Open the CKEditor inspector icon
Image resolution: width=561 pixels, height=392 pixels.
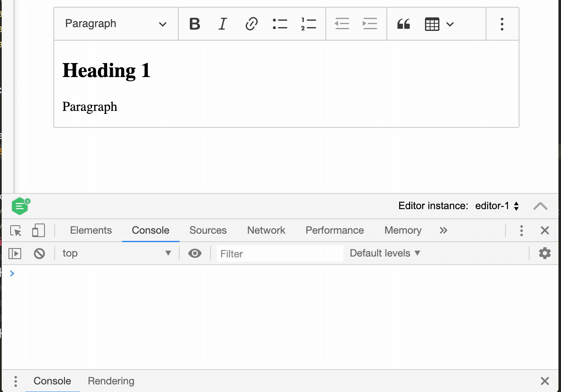click(19, 206)
